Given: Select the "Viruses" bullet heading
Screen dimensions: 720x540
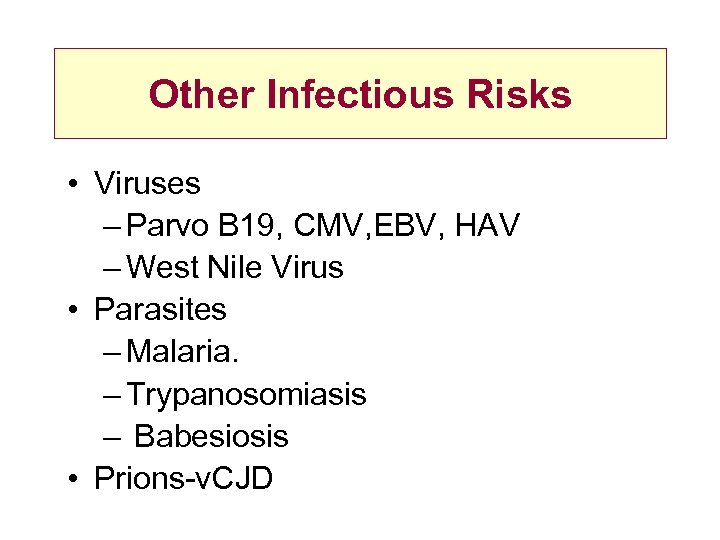Looking at the screenshot, I should (x=147, y=184).
